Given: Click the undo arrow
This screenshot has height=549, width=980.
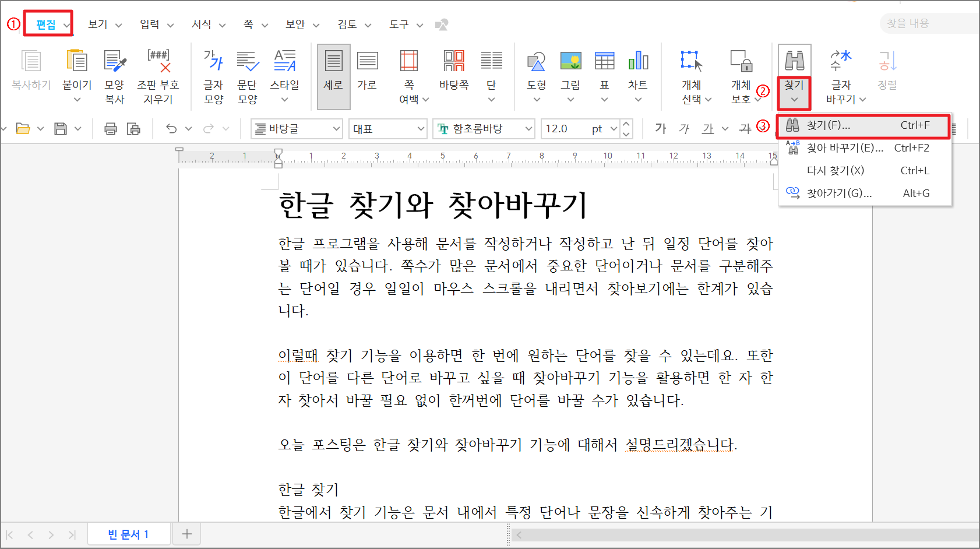Looking at the screenshot, I should tap(171, 128).
